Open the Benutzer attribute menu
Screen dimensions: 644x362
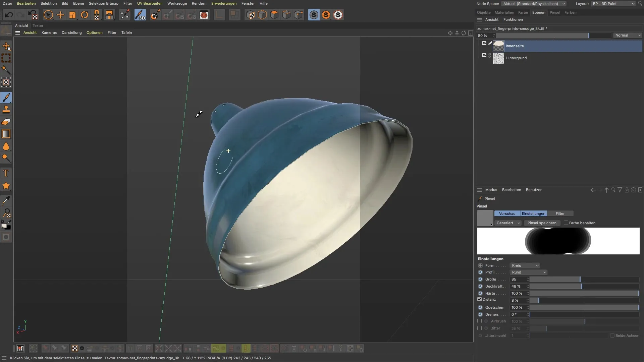click(534, 190)
